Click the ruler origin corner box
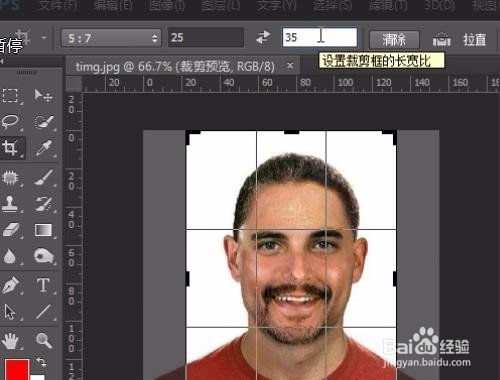500x380 pixels. [x=74, y=84]
